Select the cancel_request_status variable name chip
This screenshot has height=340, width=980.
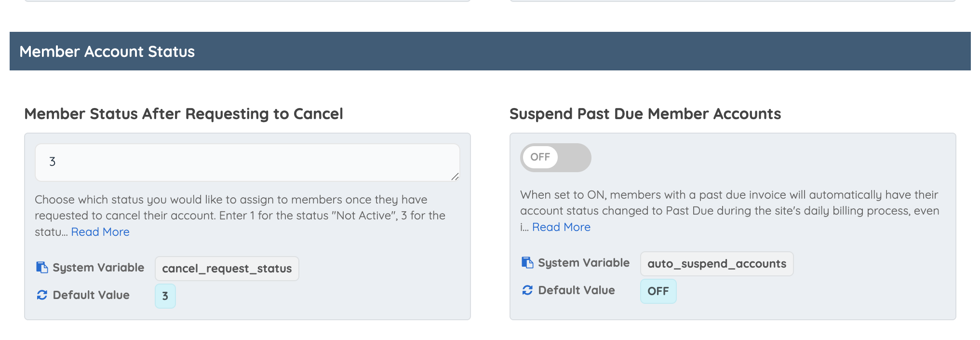tap(227, 269)
